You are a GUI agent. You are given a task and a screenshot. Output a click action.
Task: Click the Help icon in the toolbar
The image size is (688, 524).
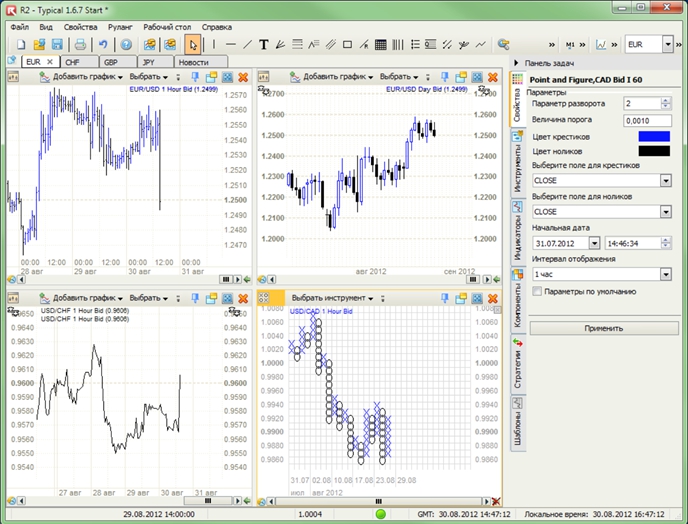[x=126, y=45]
